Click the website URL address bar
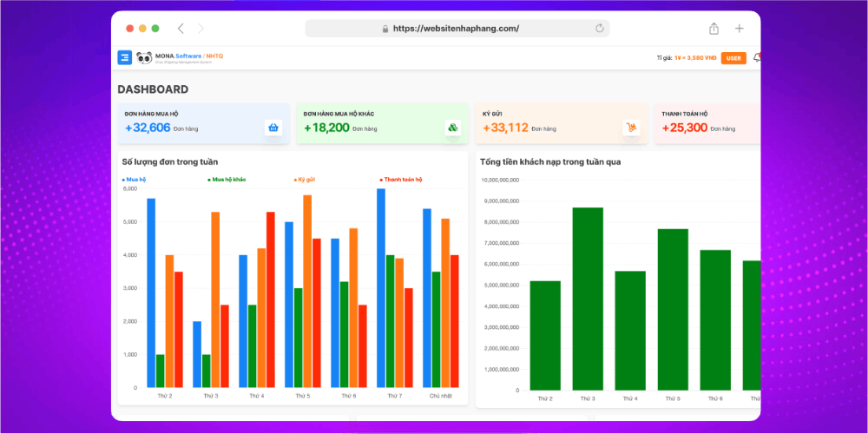The width and height of the screenshot is (868, 434). (x=457, y=29)
